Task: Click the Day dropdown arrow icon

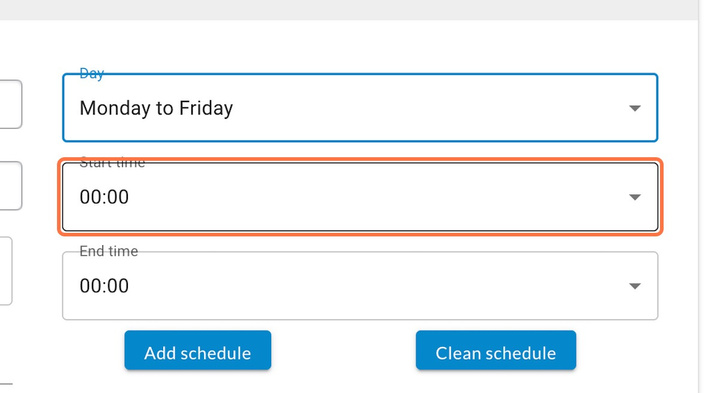Action: [x=635, y=108]
